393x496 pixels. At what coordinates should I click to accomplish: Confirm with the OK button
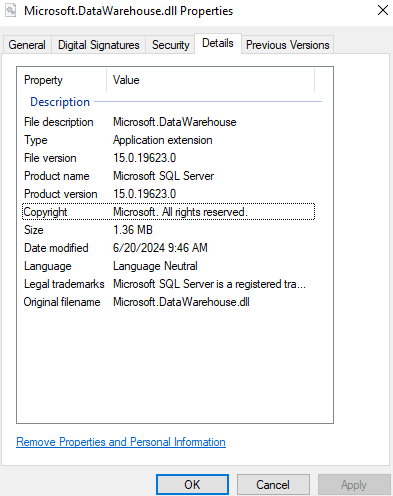(x=192, y=484)
